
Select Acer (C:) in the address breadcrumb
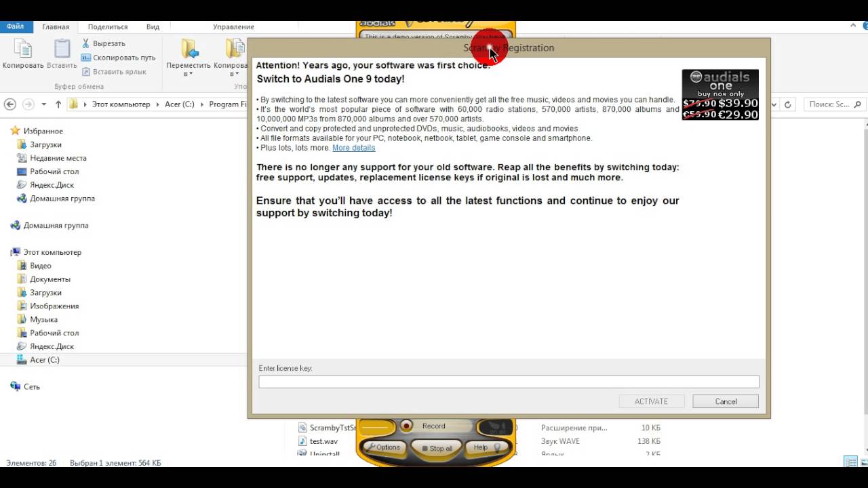(180, 104)
